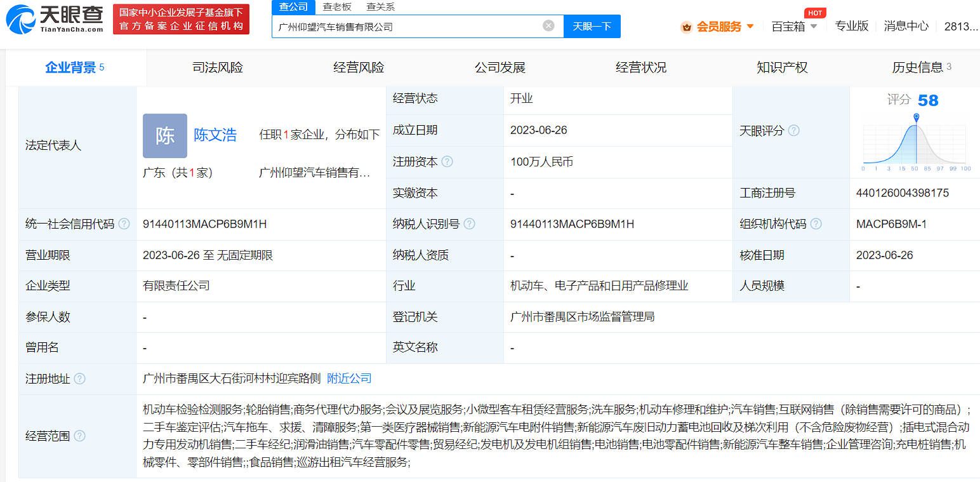This screenshot has height=482, width=980.
Task: Open the help icon beside 纳税人识别号
Action: pyautogui.click(x=469, y=224)
